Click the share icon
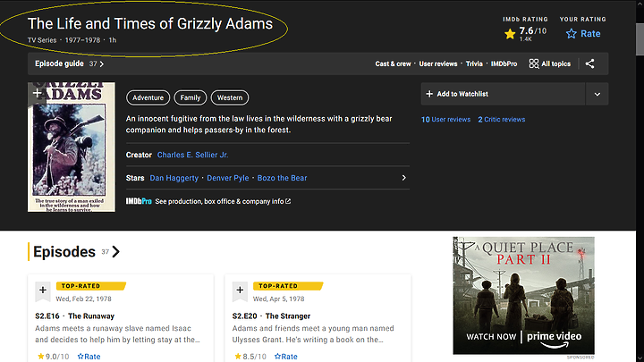This screenshot has width=644, height=362. pos(590,63)
